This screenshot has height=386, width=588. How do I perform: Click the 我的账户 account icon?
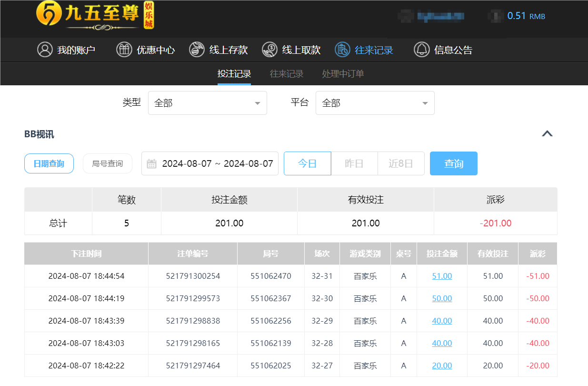click(x=45, y=50)
